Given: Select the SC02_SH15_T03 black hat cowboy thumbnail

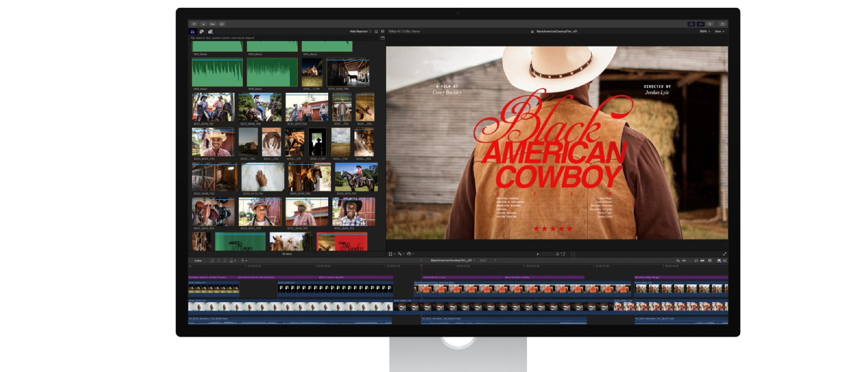Looking at the screenshot, I should (353, 212).
